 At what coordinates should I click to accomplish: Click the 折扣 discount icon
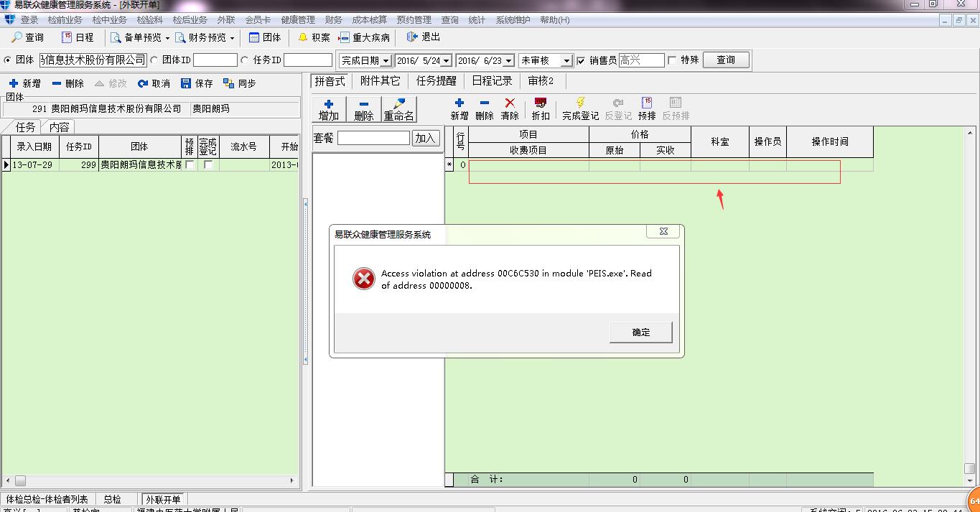541,103
